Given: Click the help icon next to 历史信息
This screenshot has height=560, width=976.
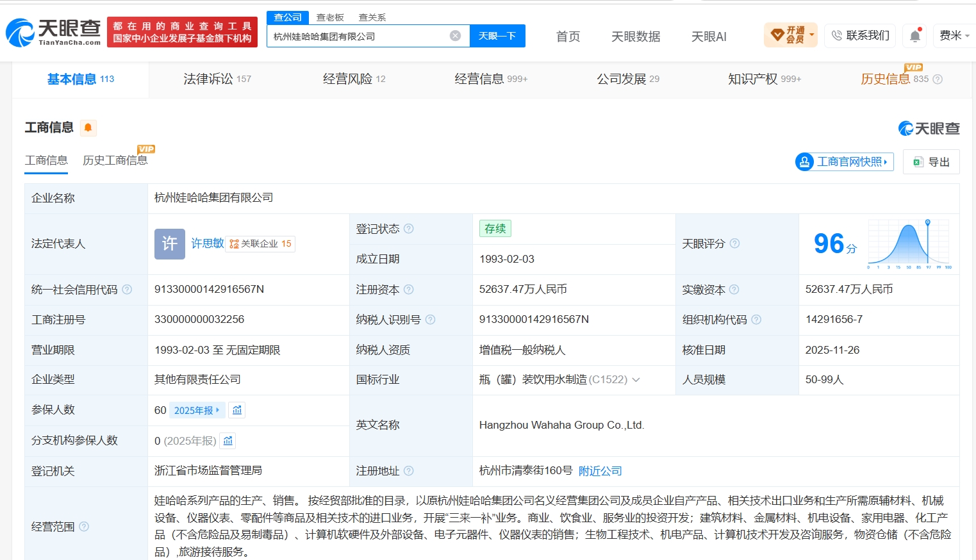Looking at the screenshot, I should click(x=938, y=79).
